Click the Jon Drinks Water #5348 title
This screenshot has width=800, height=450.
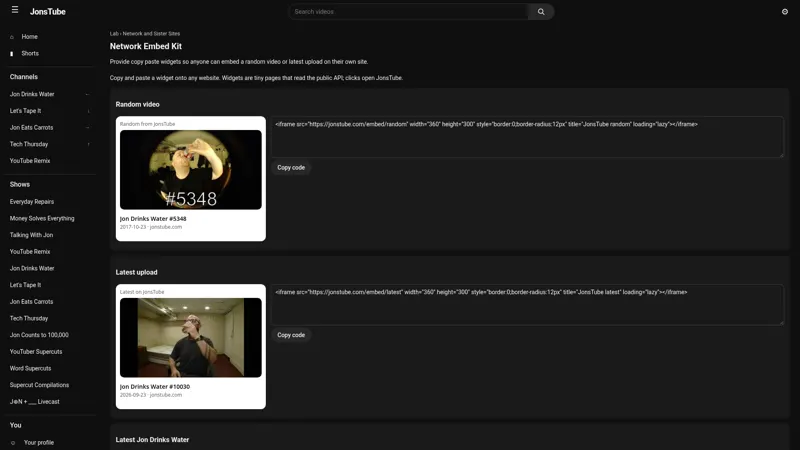pos(153,219)
